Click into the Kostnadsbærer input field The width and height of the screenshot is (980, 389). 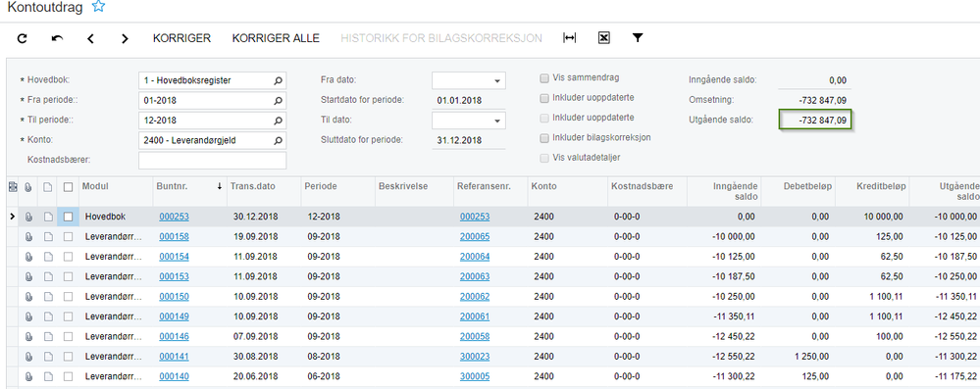213,161
